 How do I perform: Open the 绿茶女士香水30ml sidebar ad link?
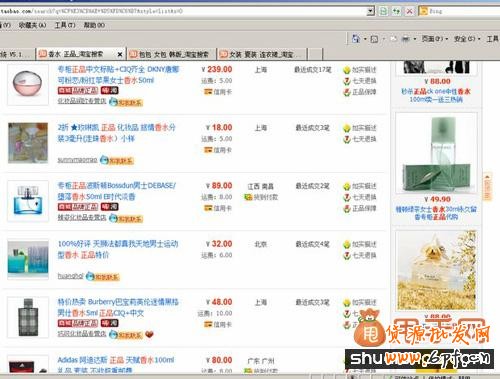(436, 213)
